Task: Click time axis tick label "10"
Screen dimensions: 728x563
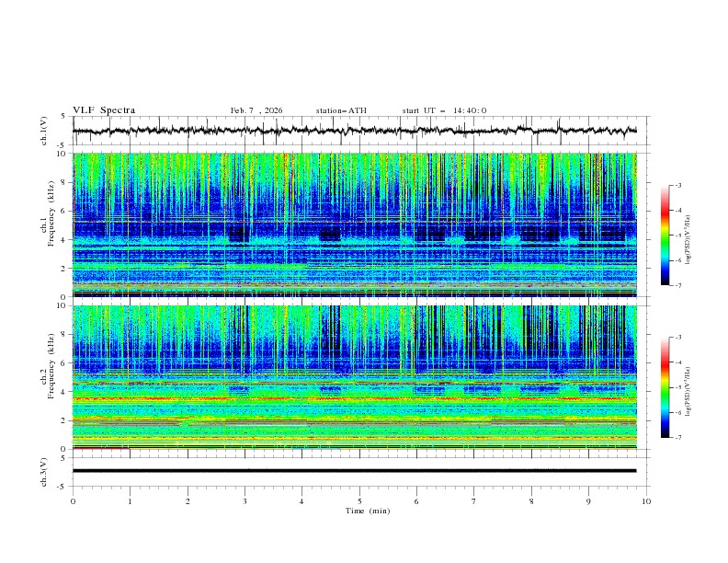Action: coord(646,501)
